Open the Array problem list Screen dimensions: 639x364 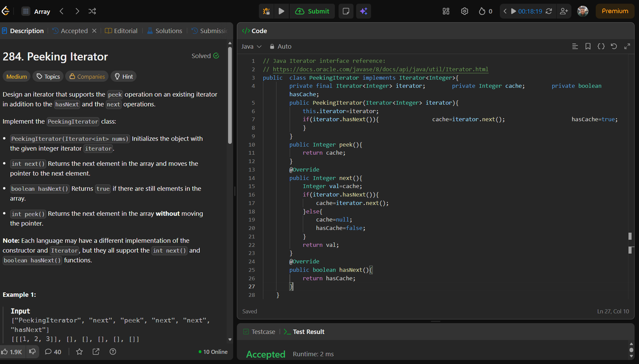coord(36,11)
